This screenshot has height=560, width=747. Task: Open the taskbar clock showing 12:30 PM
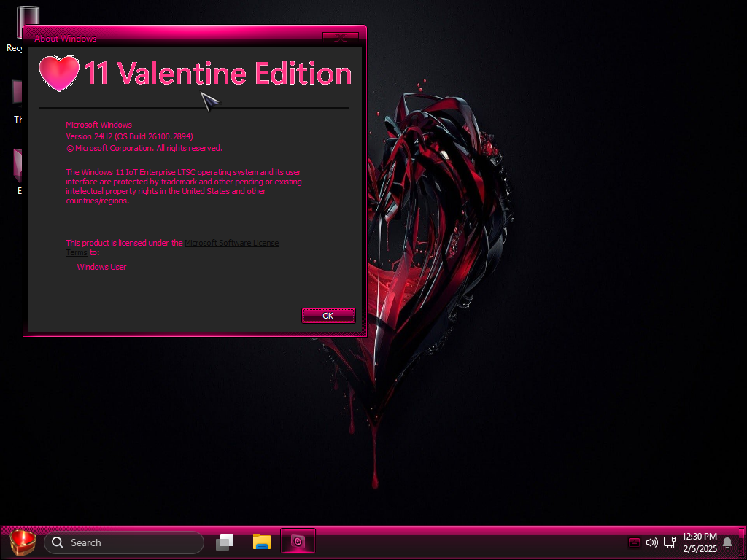(700, 542)
